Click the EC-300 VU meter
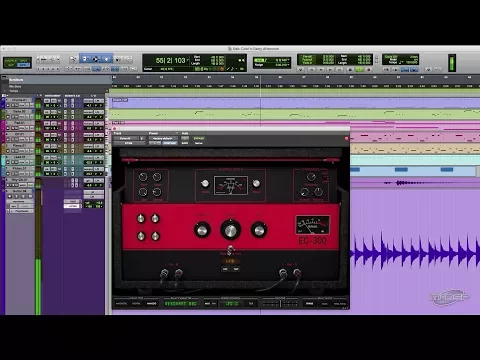Image resolution: width=480 pixels, height=360 pixels. [313, 225]
